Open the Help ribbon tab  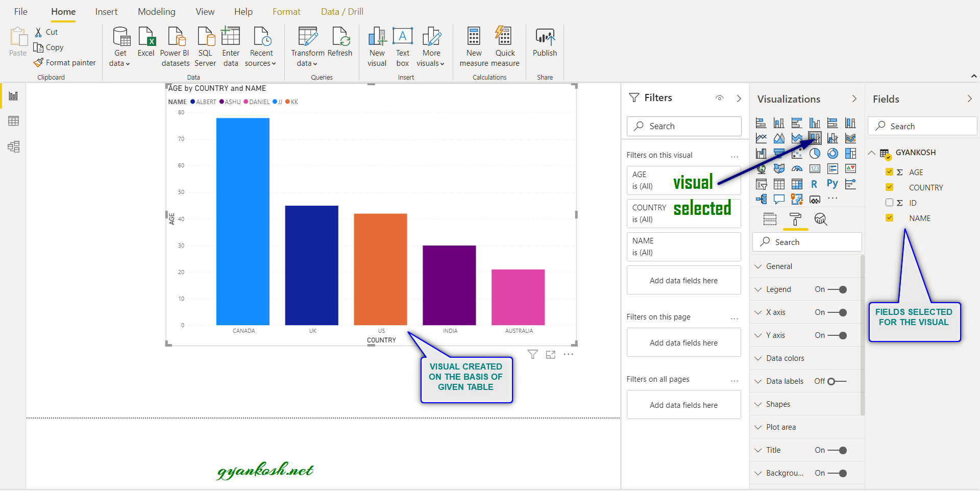pos(243,12)
